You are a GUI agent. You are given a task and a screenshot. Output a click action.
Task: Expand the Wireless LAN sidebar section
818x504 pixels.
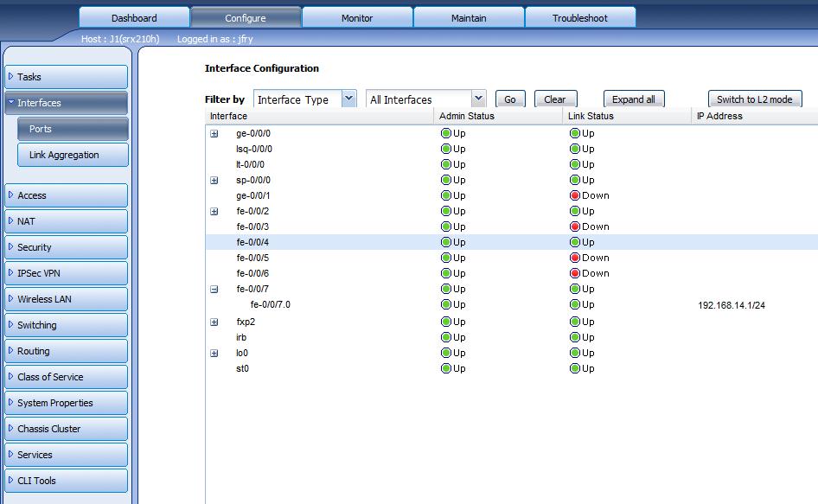click(67, 299)
